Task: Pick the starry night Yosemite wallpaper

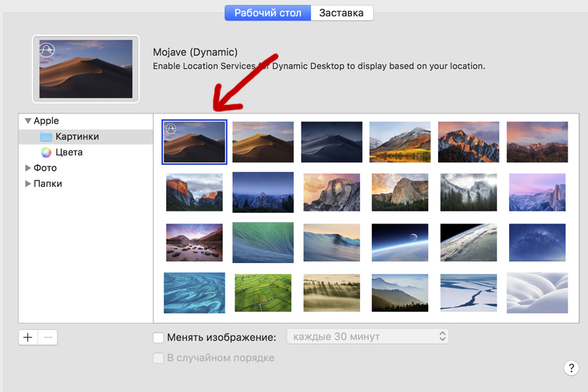Action: [x=263, y=192]
